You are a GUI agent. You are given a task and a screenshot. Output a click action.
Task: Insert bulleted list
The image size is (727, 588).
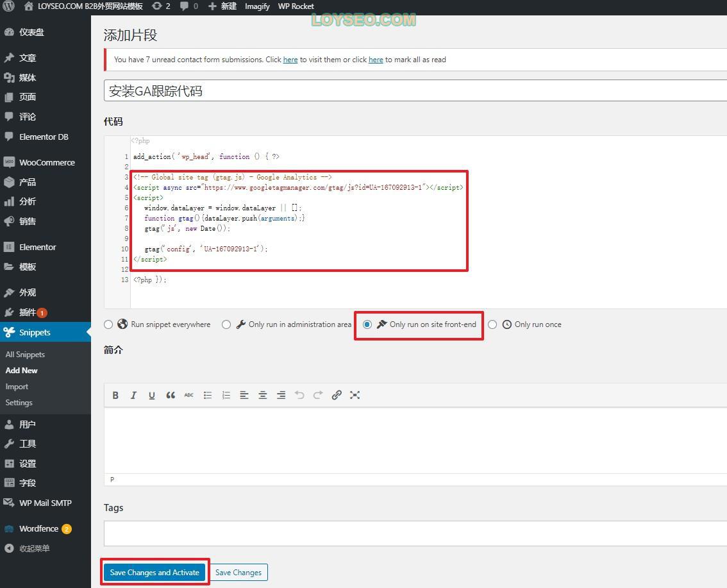coord(208,395)
